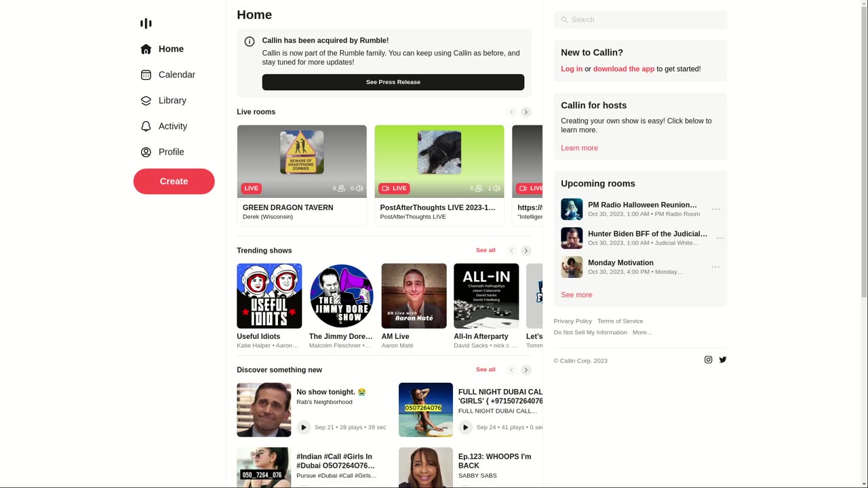The width and height of the screenshot is (868, 488).
Task: Click Learn more under Callin for hosts
Action: [x=579, y=148]
